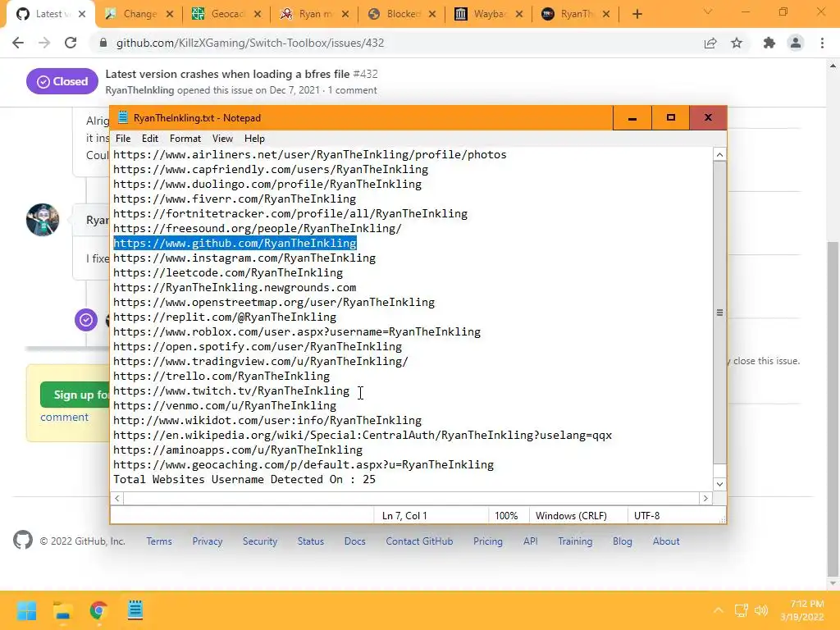840x630 pixels.
Task: Click the share icon in address bar
Action: [x=710, y=43]
